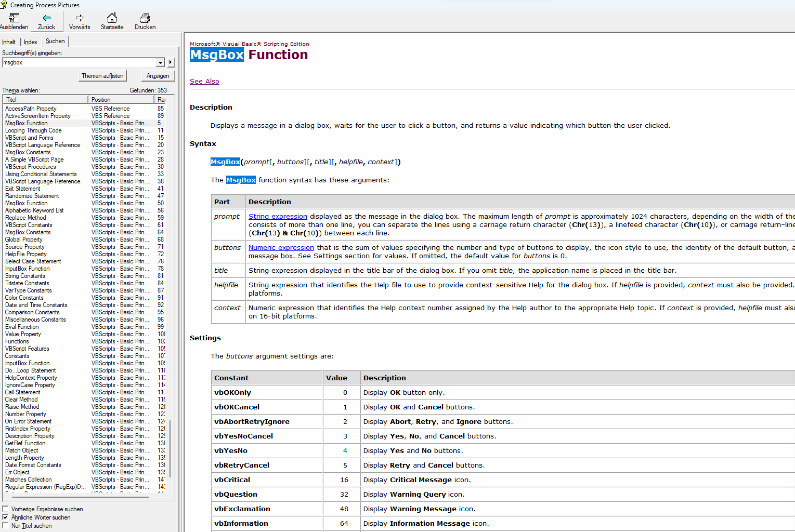Select ActiveScreenItem Property result
This screenshot has width=795, height=532.
(x=37, y=116)
